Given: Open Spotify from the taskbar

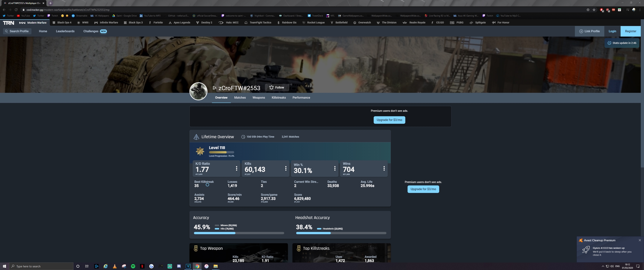Looking at the screenshot, I should [x=133, y=266].
